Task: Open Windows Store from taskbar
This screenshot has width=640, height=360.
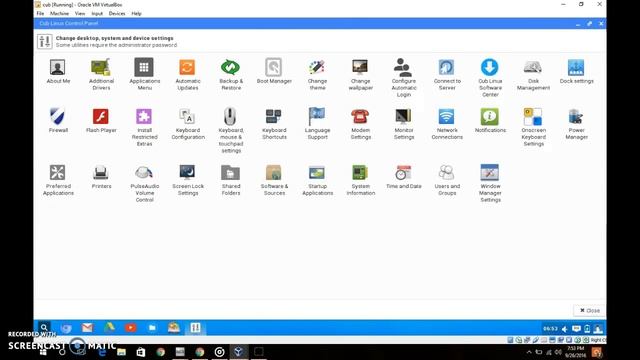Action: coord(141,352)
